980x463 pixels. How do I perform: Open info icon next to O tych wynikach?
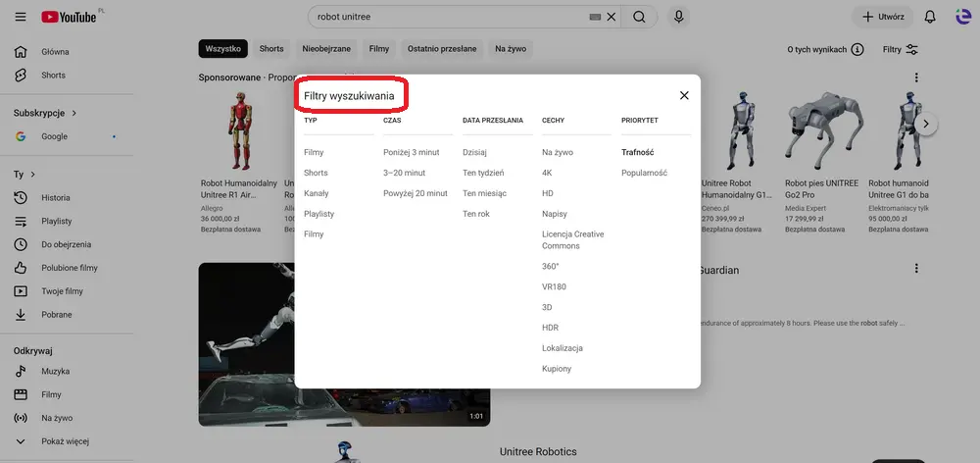coord(857,49)
